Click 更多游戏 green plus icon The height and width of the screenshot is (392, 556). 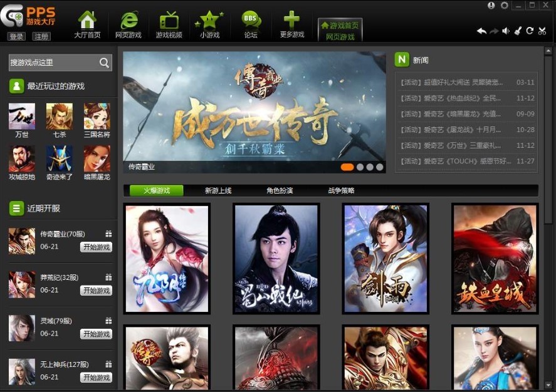[292, 24]
